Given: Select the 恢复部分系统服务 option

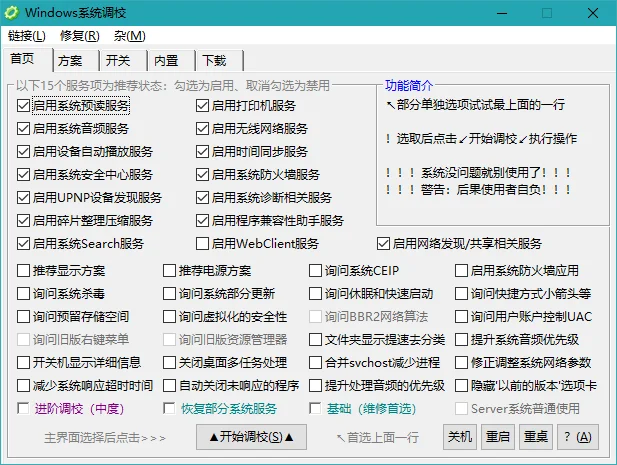Looking at the screenshot, I should click(170, 409).
